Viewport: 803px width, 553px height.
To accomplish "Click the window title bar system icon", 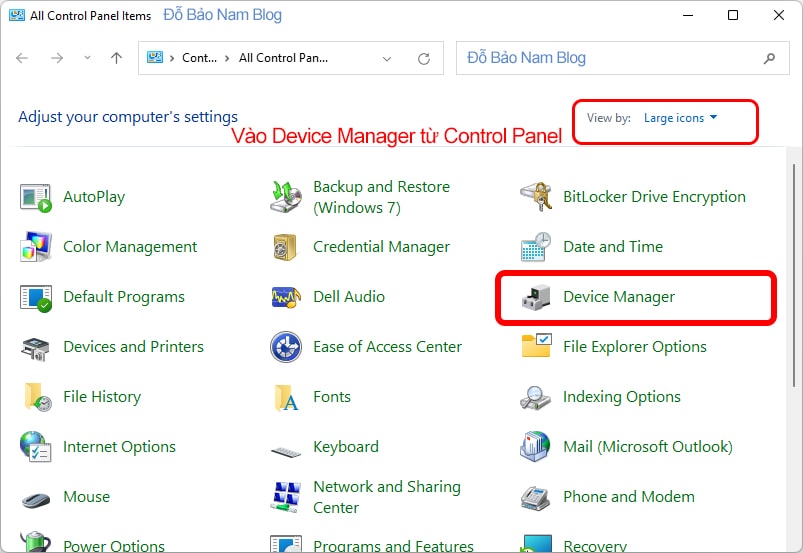I will point(17,15).
